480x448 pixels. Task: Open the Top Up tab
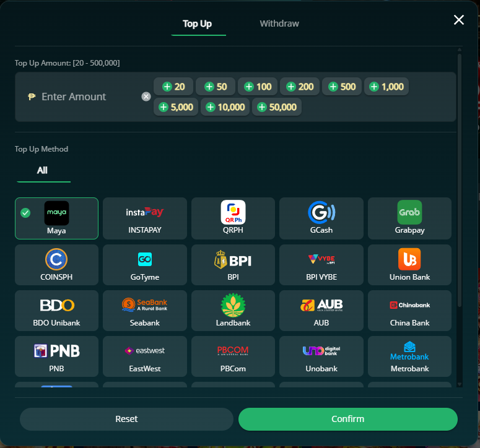click(198, 24)
